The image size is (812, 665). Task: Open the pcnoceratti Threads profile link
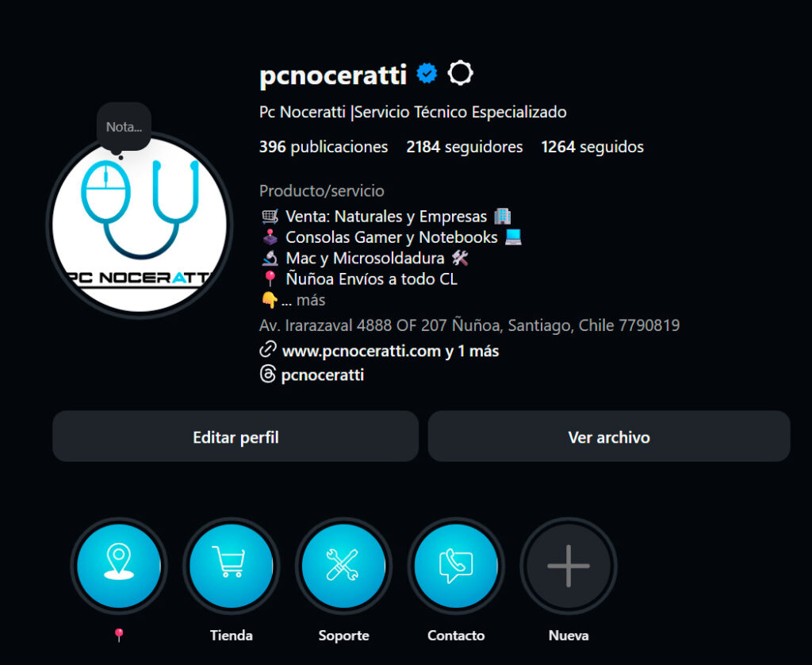[x=322, y=375]
